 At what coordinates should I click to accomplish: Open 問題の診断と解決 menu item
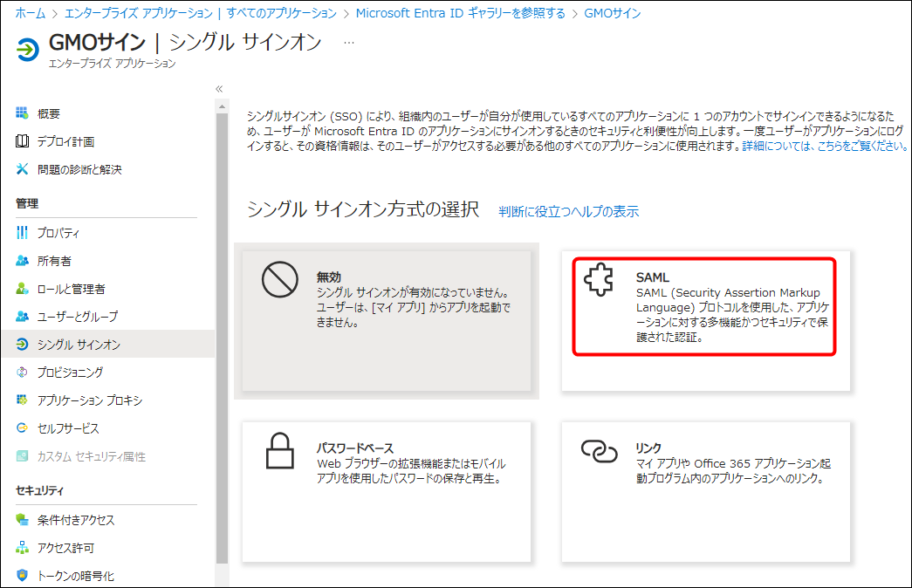point(79,170)
